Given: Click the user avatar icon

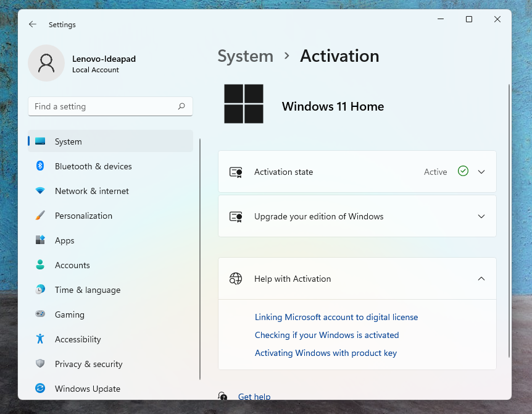Looking at the screenshot, I should tap(46, 63).
